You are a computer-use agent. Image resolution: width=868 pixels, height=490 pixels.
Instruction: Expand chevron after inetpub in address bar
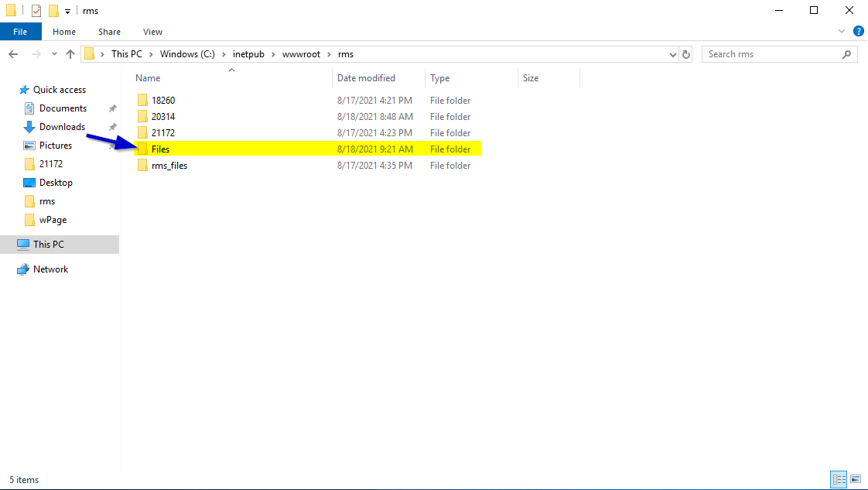tap(273, 54)
